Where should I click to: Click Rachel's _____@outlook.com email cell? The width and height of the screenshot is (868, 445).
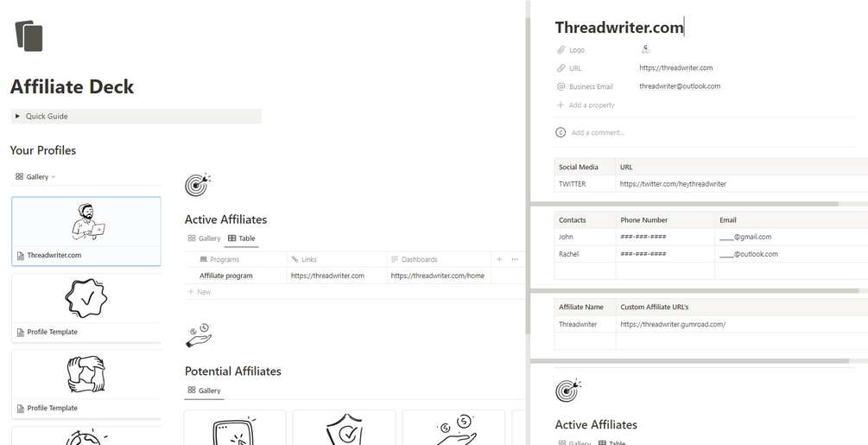point(791,254)
